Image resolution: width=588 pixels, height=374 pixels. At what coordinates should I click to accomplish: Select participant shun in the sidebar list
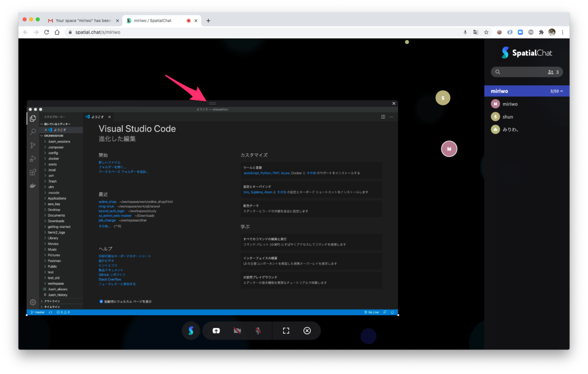click(527, 117)
